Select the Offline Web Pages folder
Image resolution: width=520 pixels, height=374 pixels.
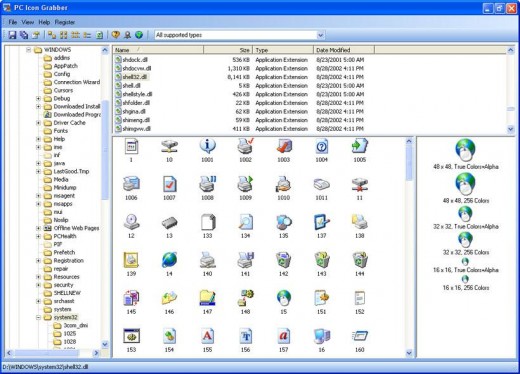76,228
